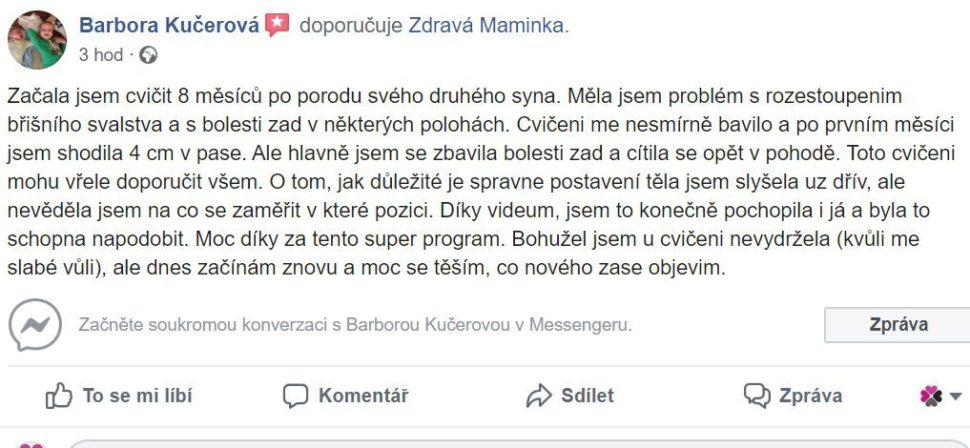Focus the comment input field at bottom
970x448 pixels.
pyautogui.click(x=500, y=443)
